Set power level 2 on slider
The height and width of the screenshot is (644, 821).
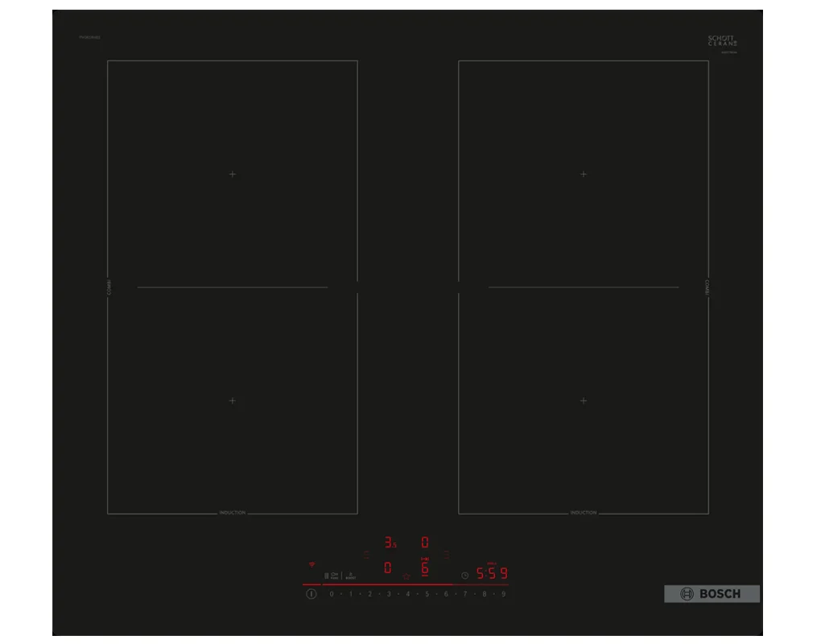pyautogui.click(x=369, y=594)
